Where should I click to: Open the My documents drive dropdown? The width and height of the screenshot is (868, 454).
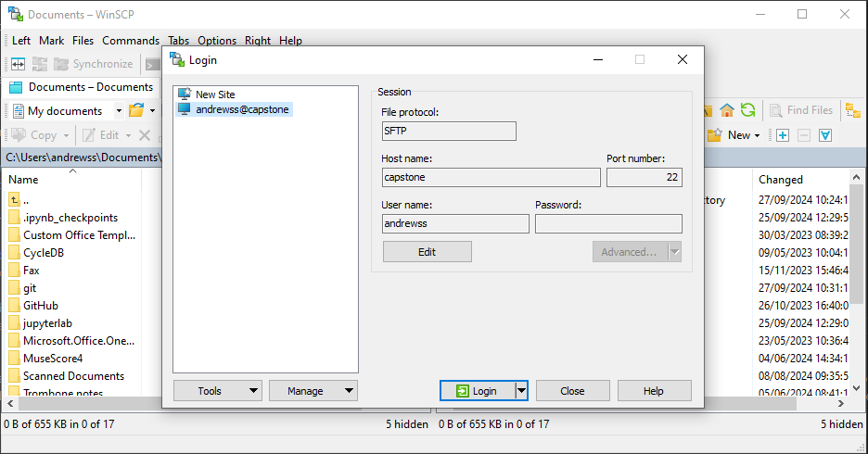pos(119,110)
